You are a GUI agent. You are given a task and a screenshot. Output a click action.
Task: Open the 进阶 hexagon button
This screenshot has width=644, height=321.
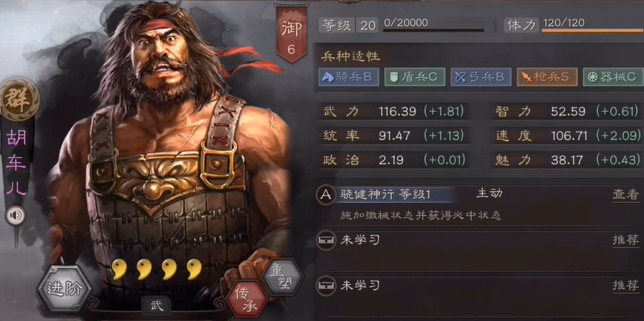pos(65,289)
